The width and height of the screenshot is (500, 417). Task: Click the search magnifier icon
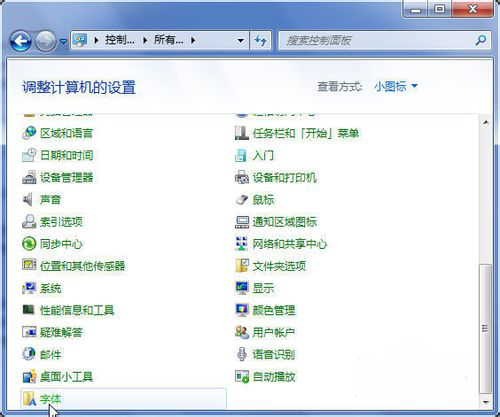[480, 40]
